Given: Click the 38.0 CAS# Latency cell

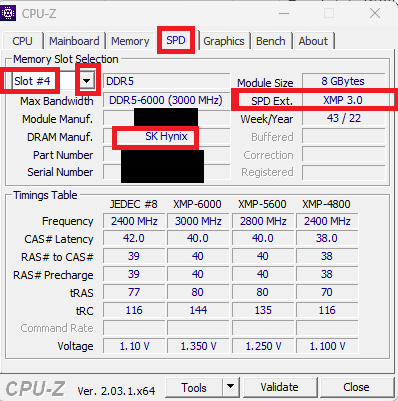Looking at the screenshot, I should tap(327, 238).
